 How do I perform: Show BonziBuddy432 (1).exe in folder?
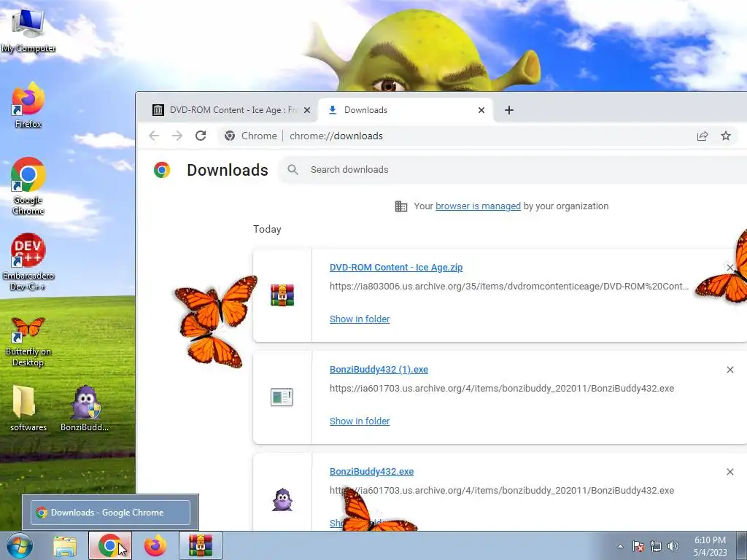point(360,421)
